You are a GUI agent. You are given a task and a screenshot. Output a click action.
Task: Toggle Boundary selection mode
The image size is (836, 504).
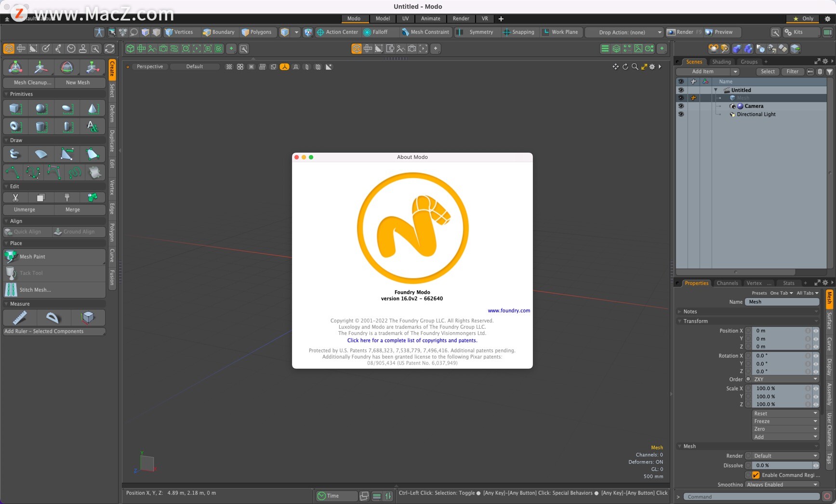[219, 32]
